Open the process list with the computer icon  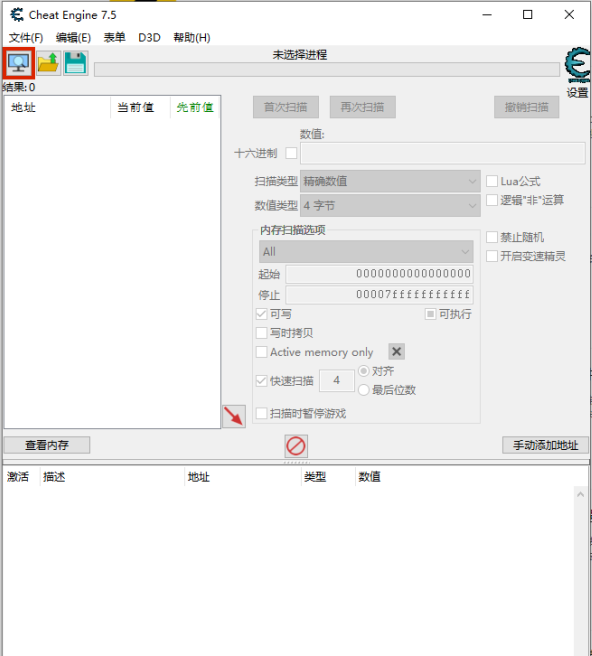click(19, 63)
